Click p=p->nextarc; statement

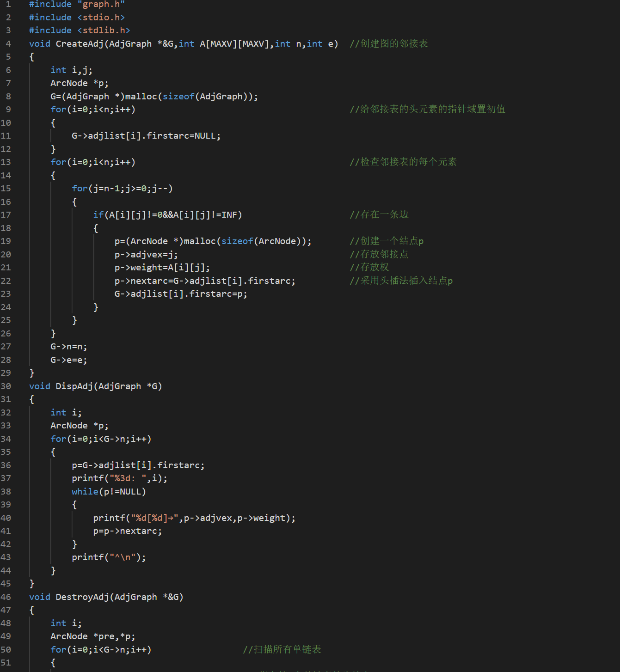(128, 531)
